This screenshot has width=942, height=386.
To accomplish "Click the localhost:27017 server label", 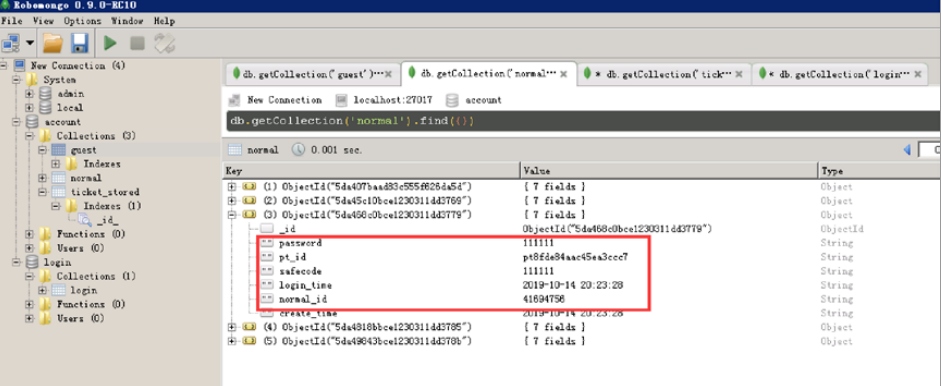I will (x=393, y=100).
